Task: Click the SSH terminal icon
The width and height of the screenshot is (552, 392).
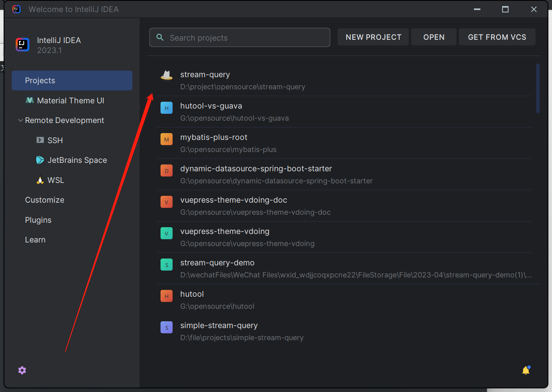Action: (x=40, y=140)
